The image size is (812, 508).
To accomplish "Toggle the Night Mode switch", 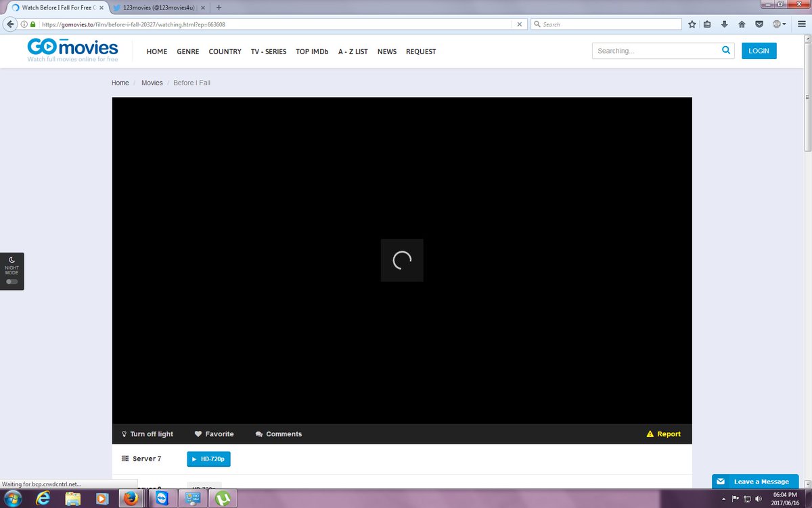I will pyautogui.click(x=12, y=281).
